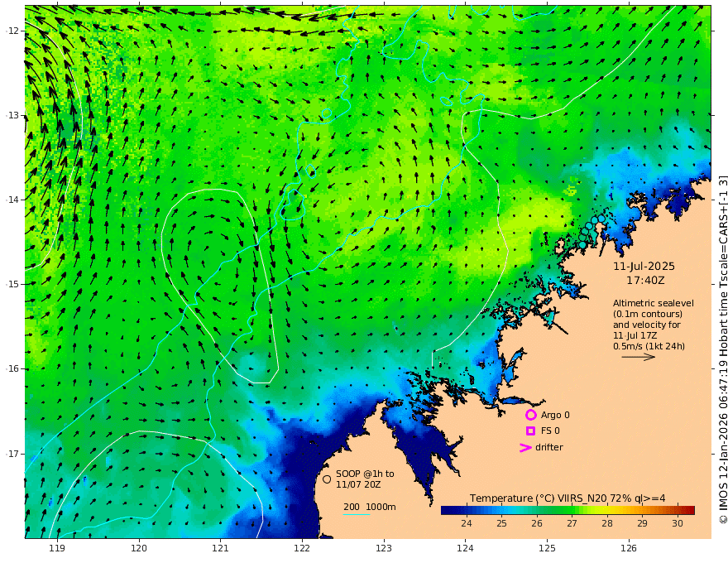Click the 0.5m/s velocity scale arrow
This screenshot has width=728, height=563.
pyautogui.click(x=639, y=357)
